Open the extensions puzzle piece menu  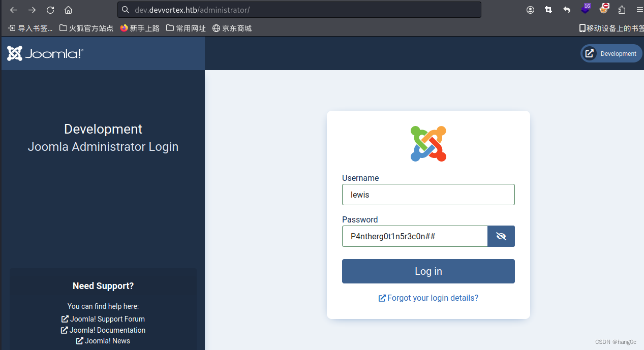622,10
